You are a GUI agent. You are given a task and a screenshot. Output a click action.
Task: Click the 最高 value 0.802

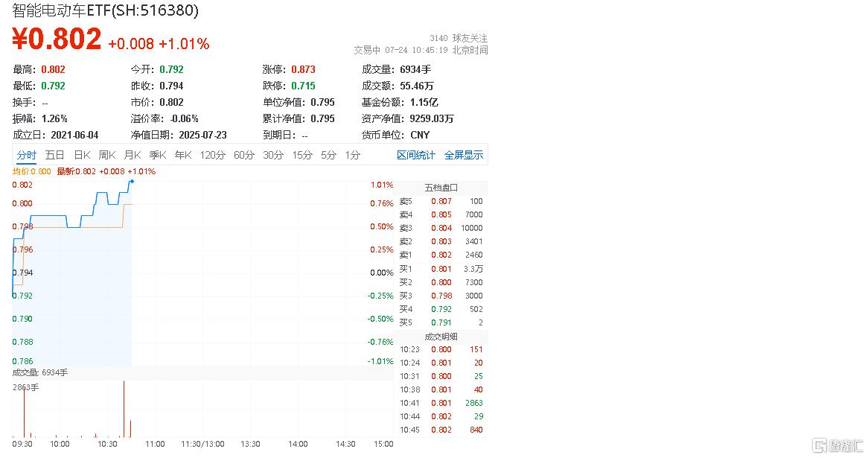[x=53, y=69]
